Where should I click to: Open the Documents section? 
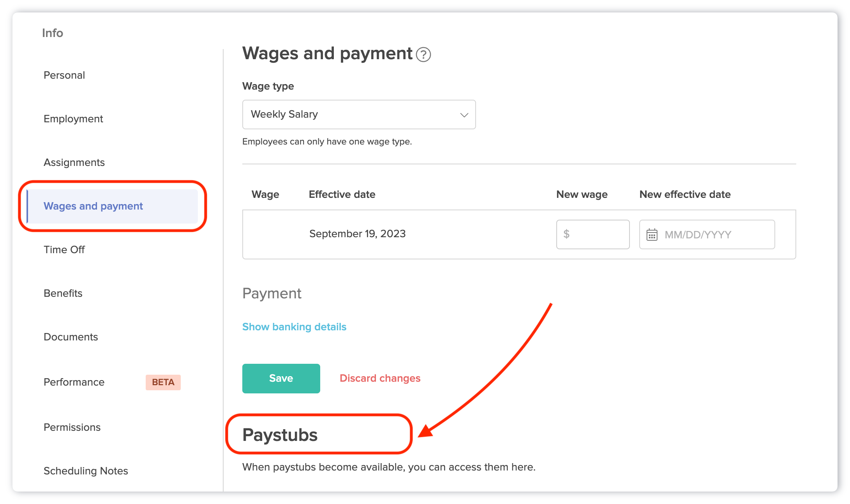71,337
